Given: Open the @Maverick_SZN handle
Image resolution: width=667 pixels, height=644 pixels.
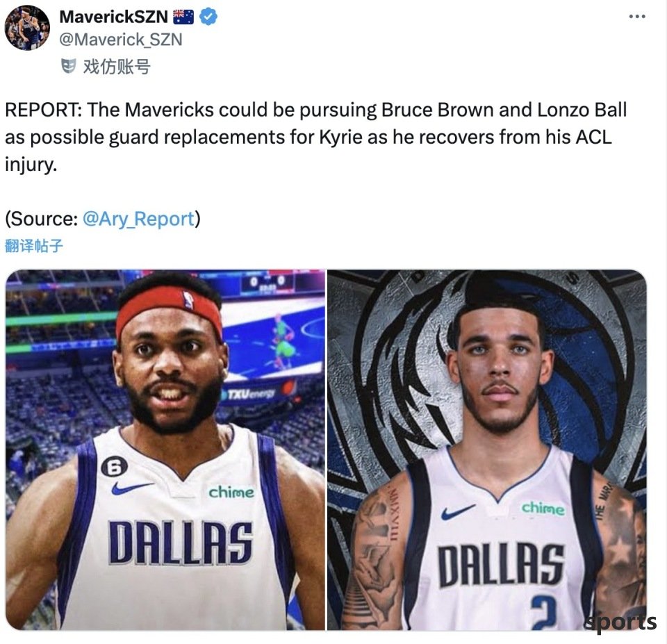Looking at the screenshot, I should (x=121, y=40).
